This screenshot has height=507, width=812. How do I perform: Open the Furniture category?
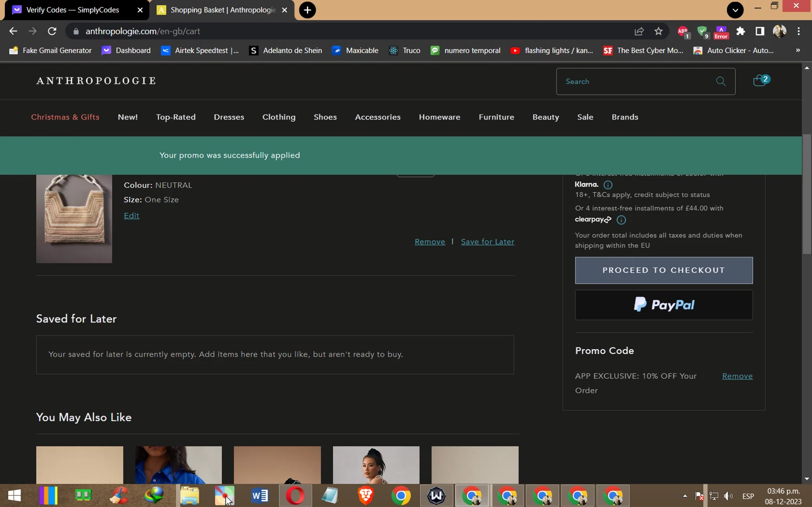pos(496,117)
